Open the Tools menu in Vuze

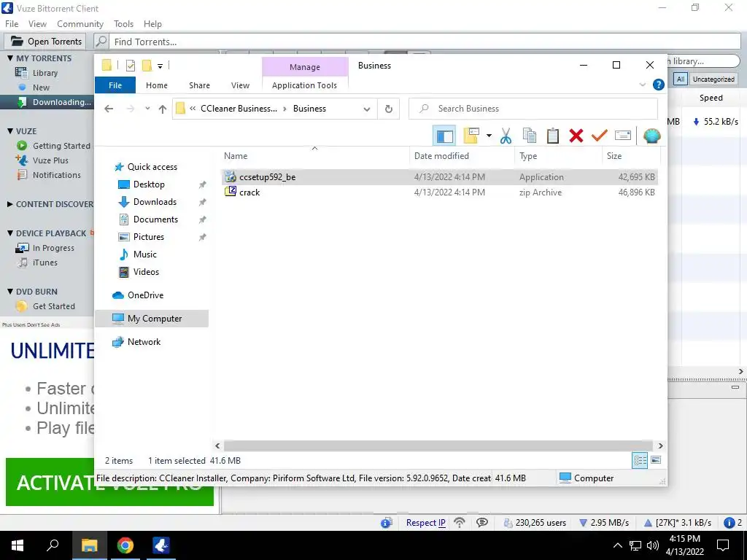coord(123,24)
